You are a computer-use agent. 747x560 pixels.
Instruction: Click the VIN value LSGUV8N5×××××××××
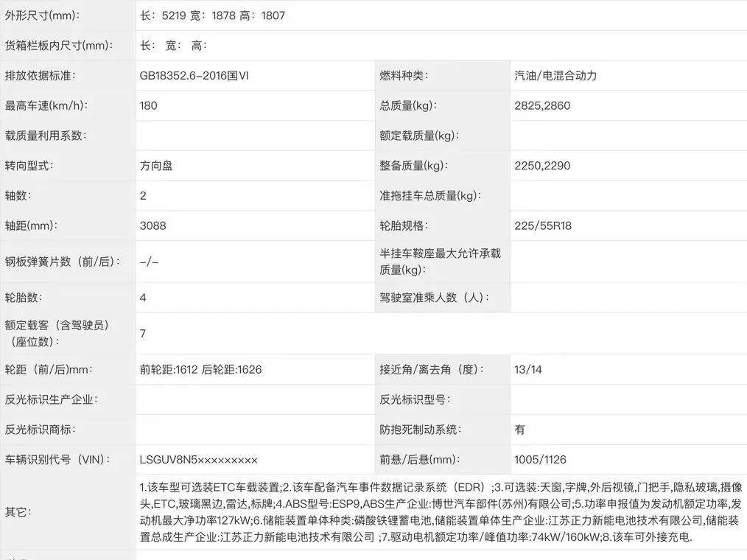click(198, 460)
